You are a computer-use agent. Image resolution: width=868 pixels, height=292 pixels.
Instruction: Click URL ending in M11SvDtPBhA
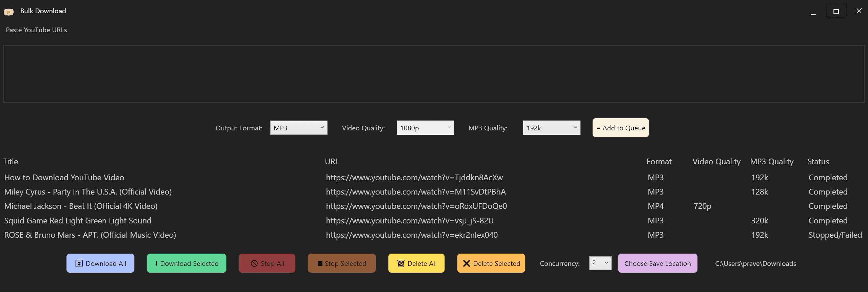(x=416, y=192)
